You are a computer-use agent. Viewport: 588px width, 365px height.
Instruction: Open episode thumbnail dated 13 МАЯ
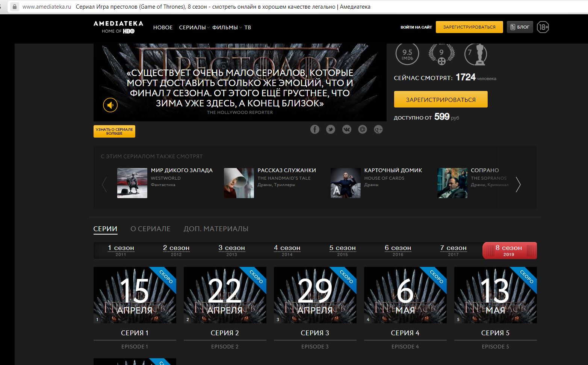click(496, 295)
